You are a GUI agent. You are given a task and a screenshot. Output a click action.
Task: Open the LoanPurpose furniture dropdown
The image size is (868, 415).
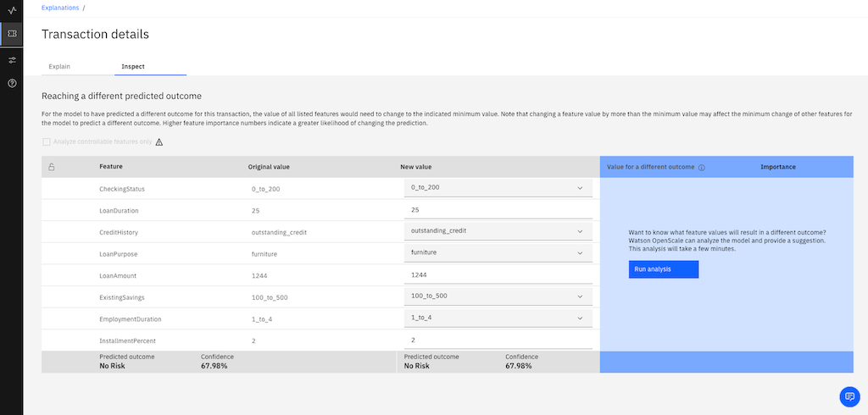click(x=498, y=253)
